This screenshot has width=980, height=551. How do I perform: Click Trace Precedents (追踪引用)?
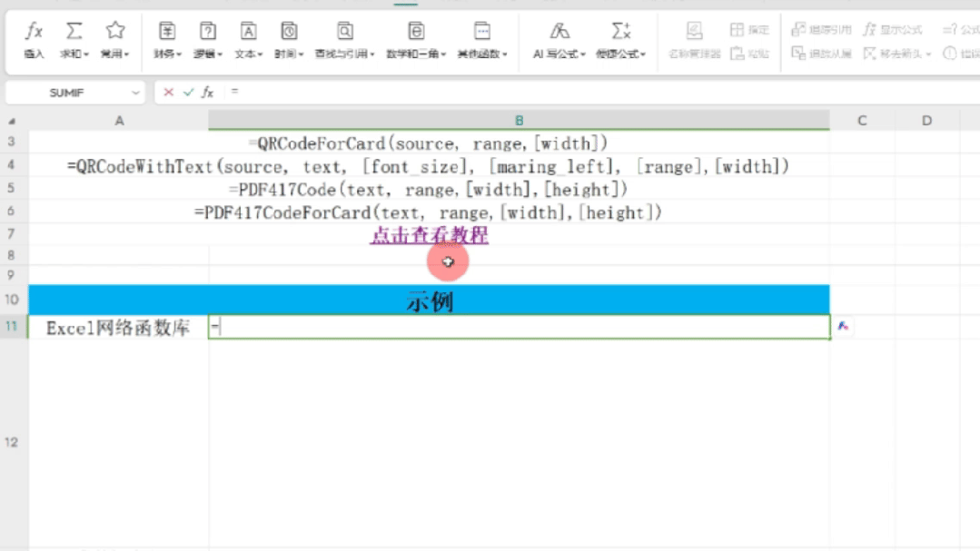pos(821,29)
